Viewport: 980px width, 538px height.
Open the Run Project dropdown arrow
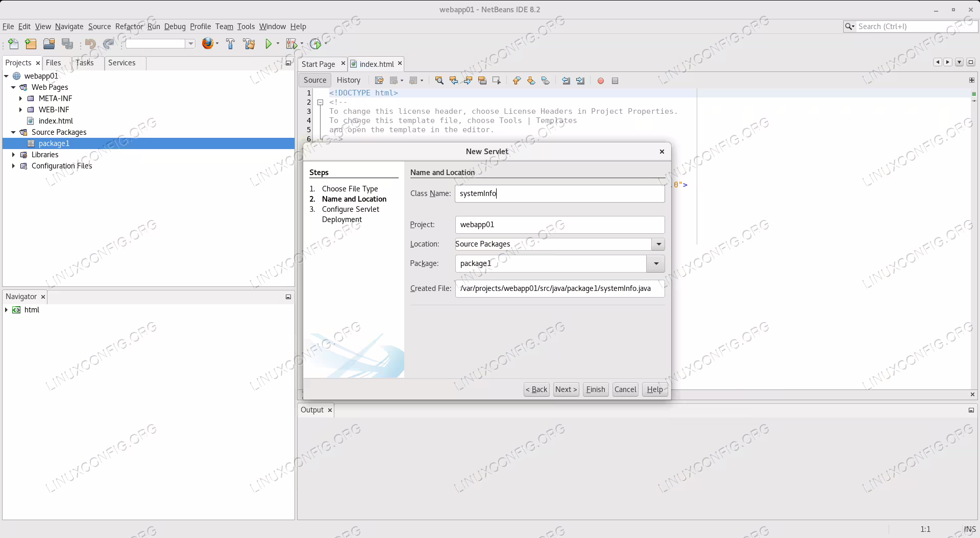[278, 44]
